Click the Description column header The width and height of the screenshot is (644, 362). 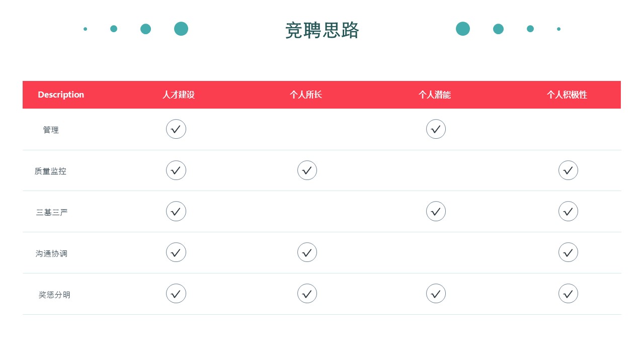point(61,95)
